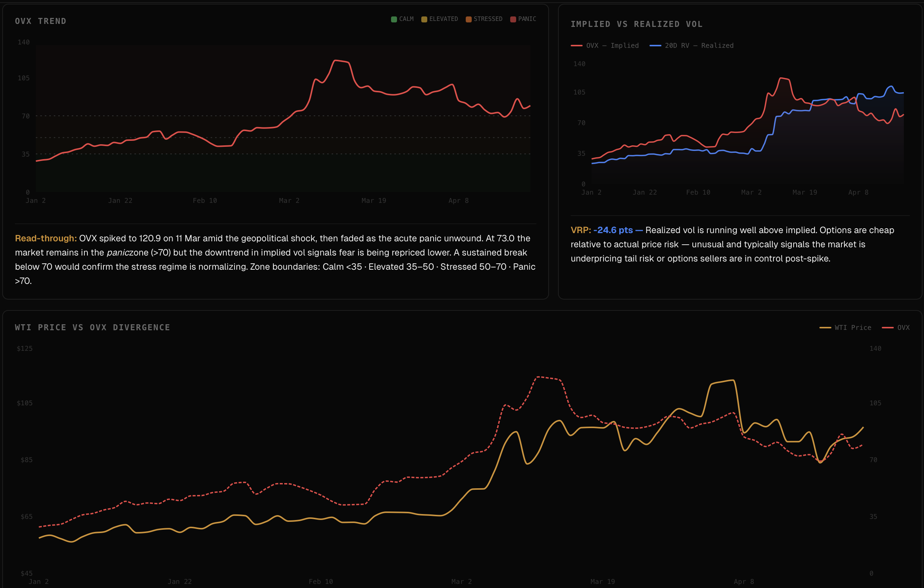Image resolution: width=924 pixels, height=588 pixels.
Task: Click the Mar 2 date label on the WTI divergence chart
Action: point(462,582)
